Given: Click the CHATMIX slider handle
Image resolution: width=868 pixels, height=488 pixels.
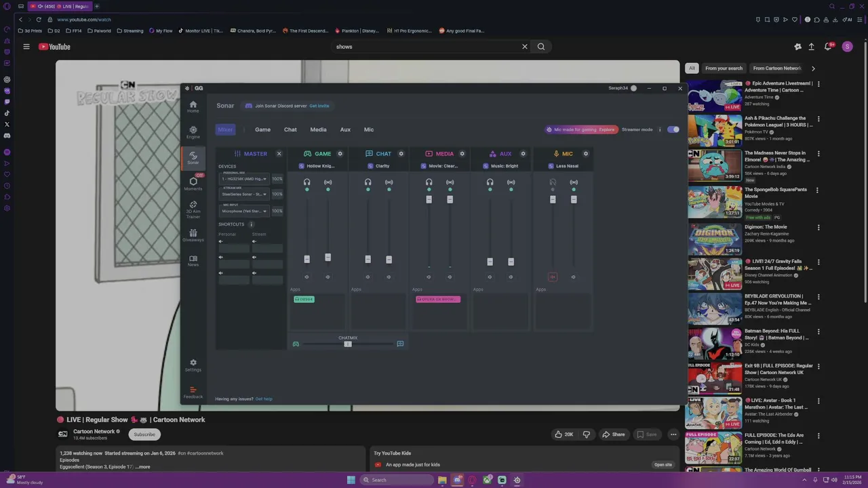Looking at the screenshot, I should coord(348,344).
